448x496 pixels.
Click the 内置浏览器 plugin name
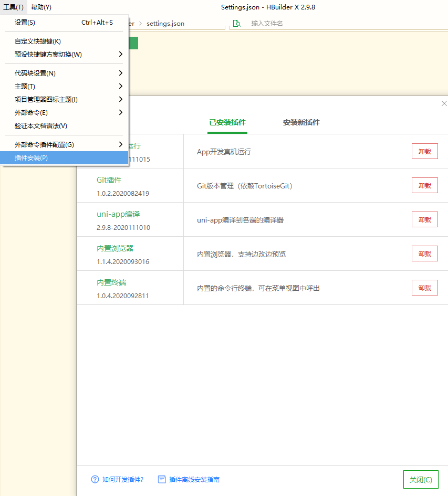coord(115,248)
